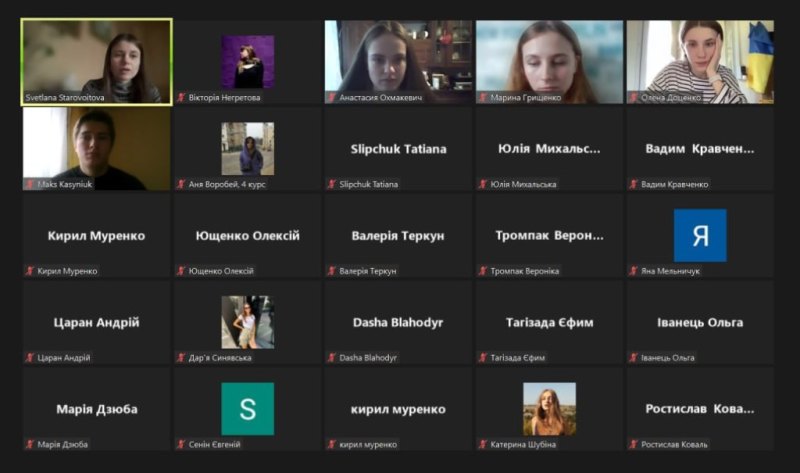
Task: Click the large bold 'Іванець Ольга' name
Action: tap(700, 322)
